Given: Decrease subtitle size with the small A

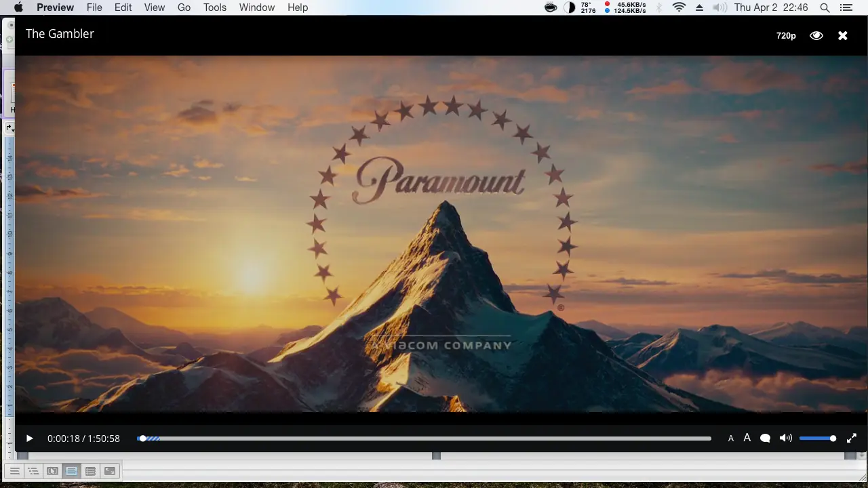Looking at the screenshot, I should [x=731, y=439].
